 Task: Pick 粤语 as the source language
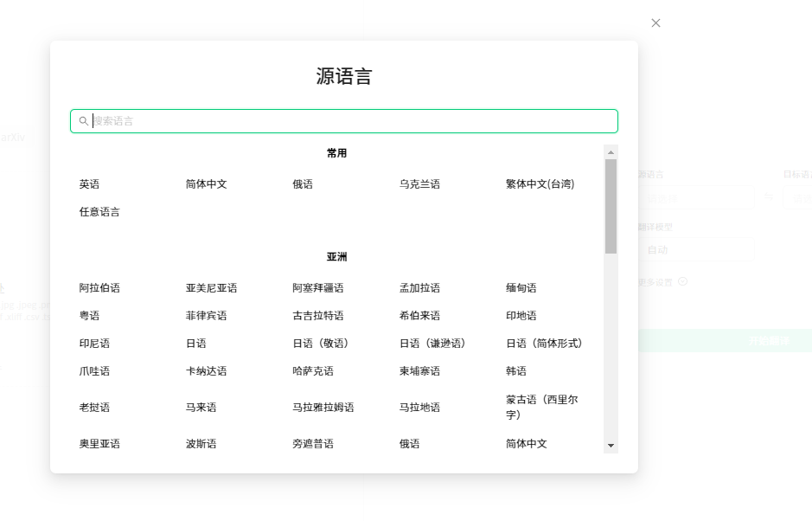click(x=89, y=316)
